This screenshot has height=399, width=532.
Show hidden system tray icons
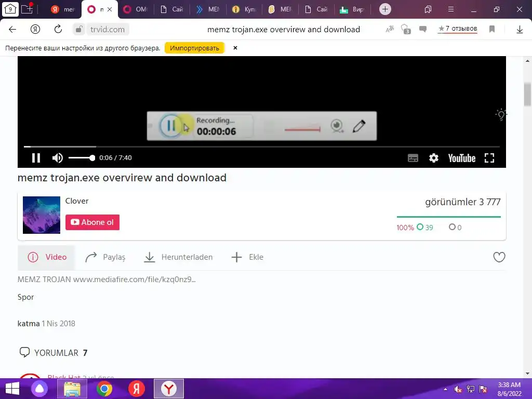pos(445,389)
